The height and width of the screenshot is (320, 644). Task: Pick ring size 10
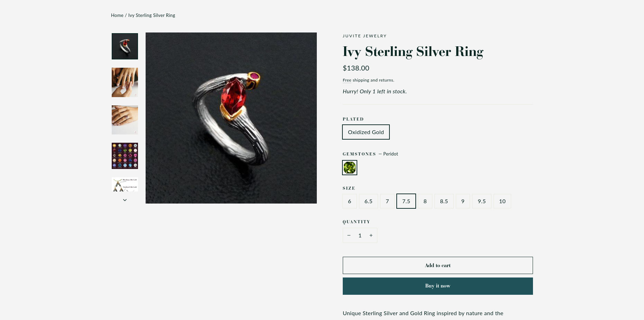(502, 201)
